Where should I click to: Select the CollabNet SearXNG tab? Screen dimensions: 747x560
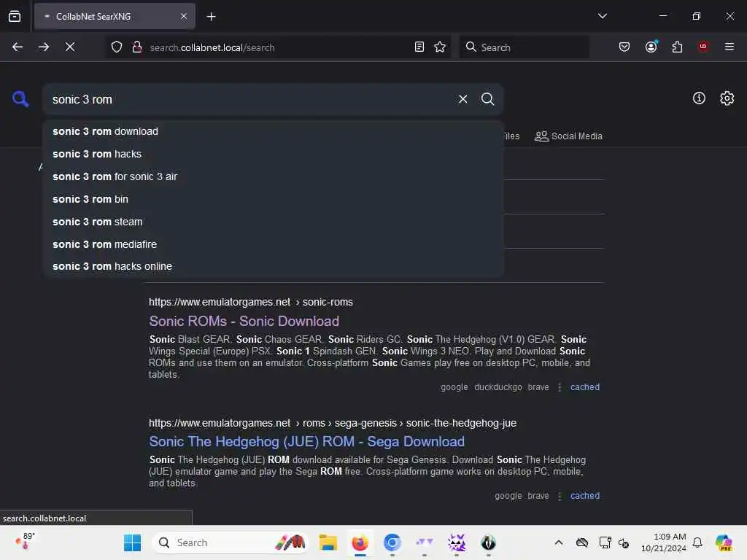tap(115, 17)
